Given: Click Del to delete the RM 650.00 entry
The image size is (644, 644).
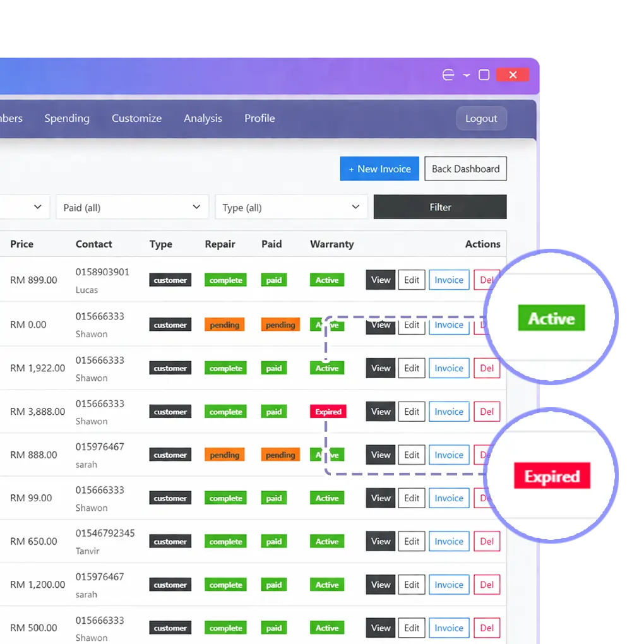Looking at the screenshot, I should click(487, 541).
